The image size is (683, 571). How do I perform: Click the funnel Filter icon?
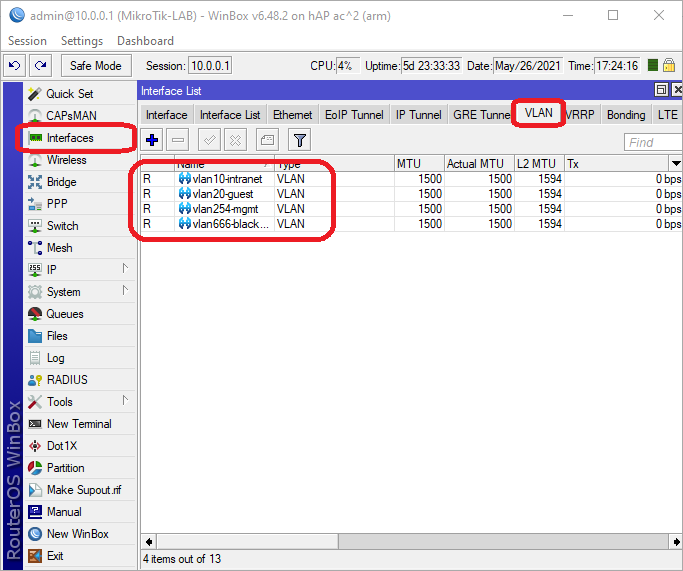click(300, 140)
